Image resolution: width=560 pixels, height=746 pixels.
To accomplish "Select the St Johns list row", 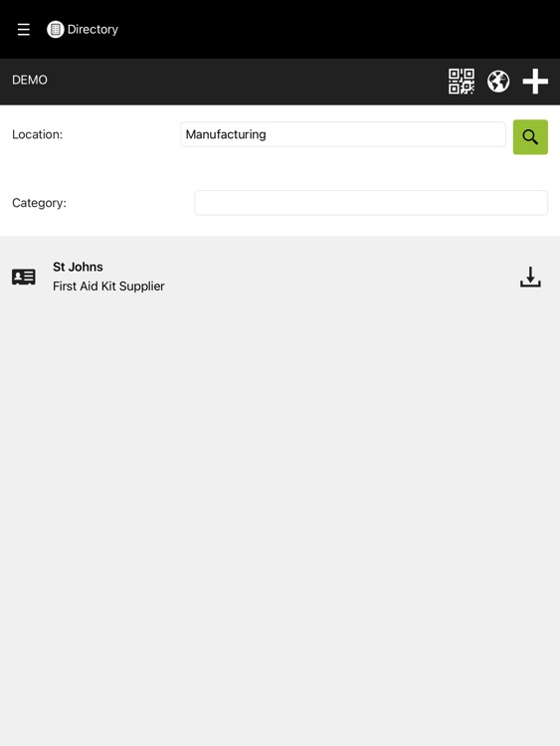I will click(x=280, y=277).
